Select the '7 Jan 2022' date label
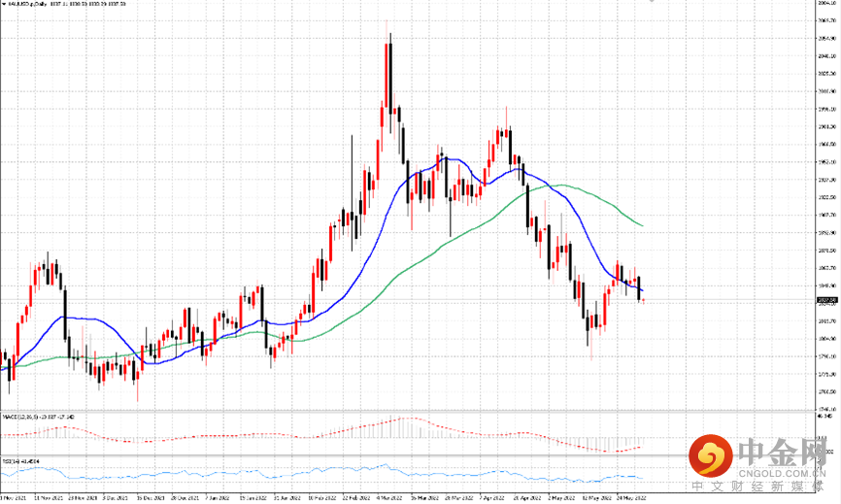841x504 pixels. (x=219, y=498)
